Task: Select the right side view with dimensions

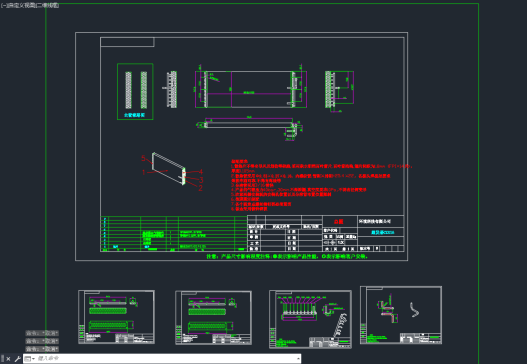Action: pyautogui.click(x=339, y=90)
